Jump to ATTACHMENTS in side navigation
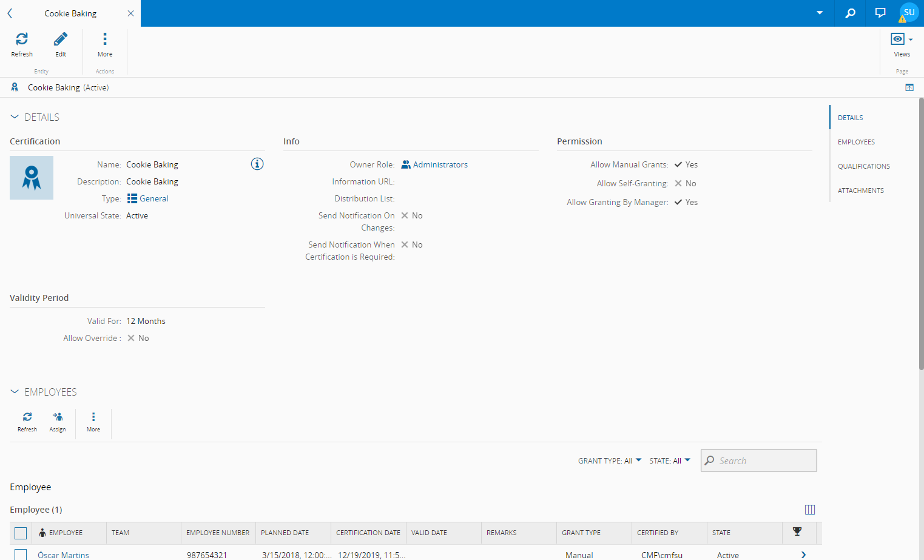This screenshot has height=560, width=924. pos(860,191)
